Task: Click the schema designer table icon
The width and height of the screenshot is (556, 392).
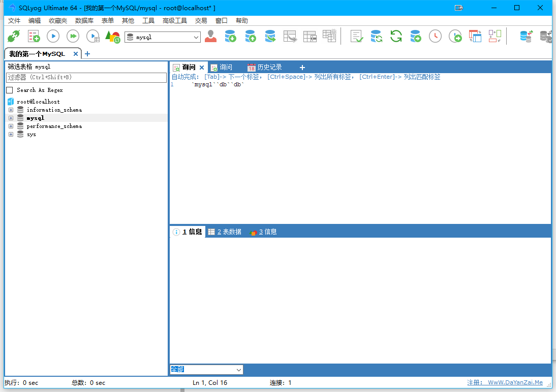Action: [x=310, y=36]
